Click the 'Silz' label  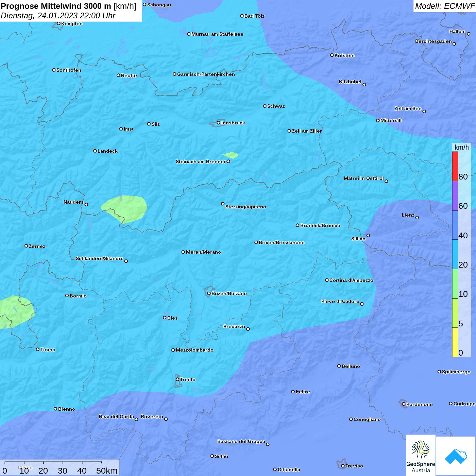coord(156,124)
